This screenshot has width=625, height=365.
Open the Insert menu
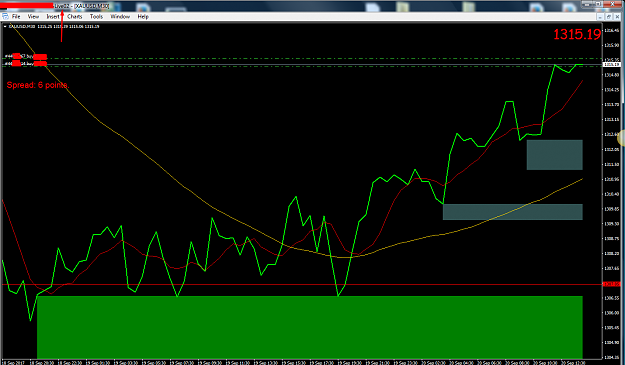point(53,17)
